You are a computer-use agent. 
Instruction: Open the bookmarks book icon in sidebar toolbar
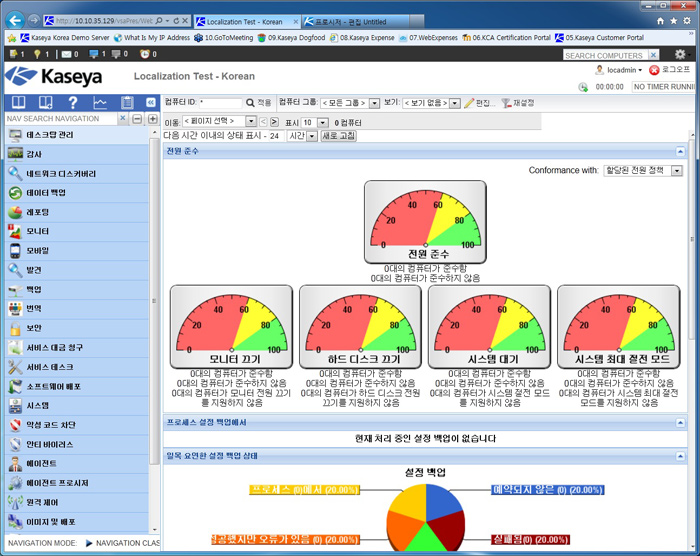(19, 103)
